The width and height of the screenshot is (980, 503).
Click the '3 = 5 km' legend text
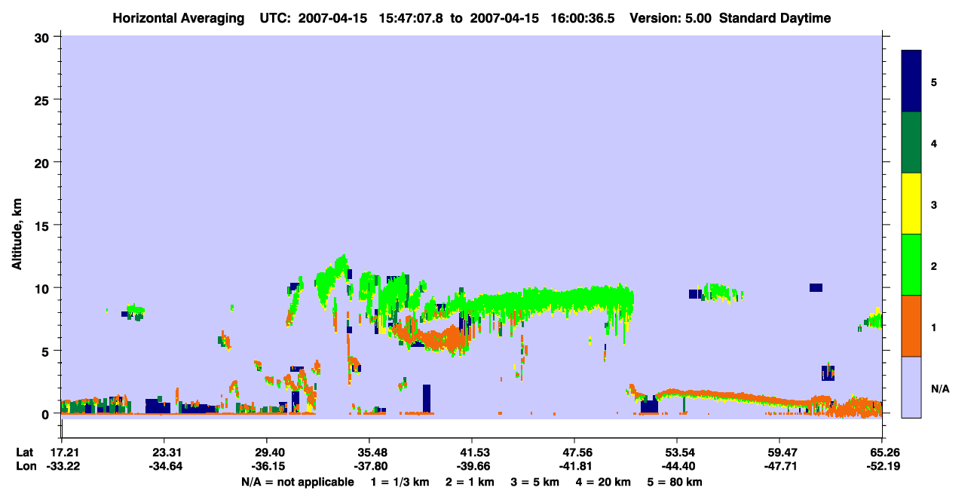[537, 482]
